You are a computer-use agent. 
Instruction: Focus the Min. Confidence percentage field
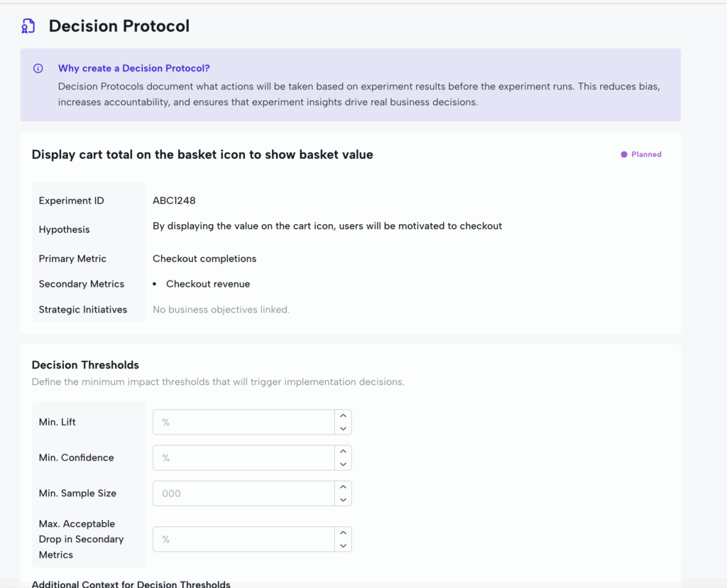[244, 458]
